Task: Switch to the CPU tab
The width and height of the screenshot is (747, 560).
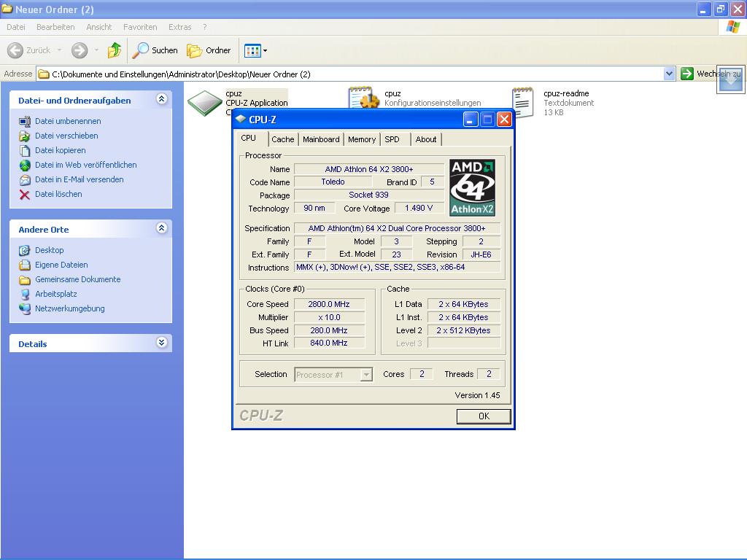Action: pos(248,138)
